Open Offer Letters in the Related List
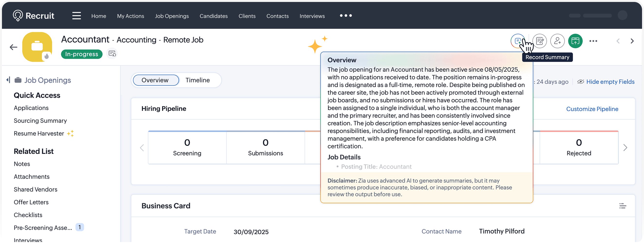 pos(31,203)
